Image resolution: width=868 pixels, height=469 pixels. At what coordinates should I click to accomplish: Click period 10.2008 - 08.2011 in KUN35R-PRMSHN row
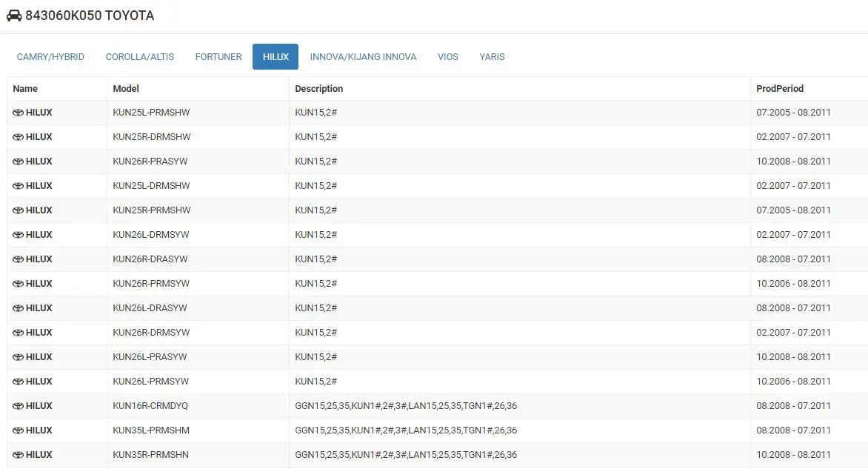coord(793,455)
